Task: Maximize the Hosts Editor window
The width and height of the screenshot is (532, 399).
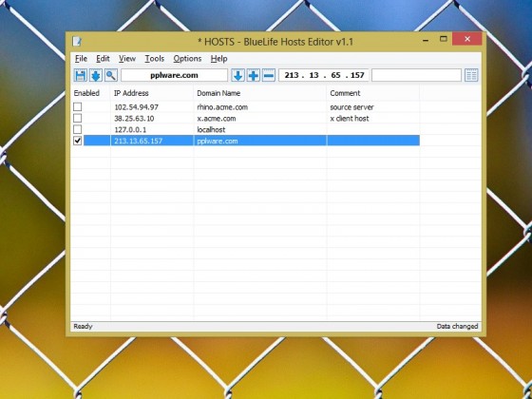Action: (x=443, y=39)
